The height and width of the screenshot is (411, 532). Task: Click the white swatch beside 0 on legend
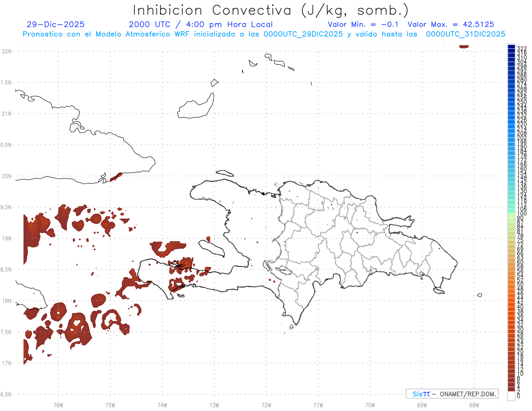coord(511,396)
